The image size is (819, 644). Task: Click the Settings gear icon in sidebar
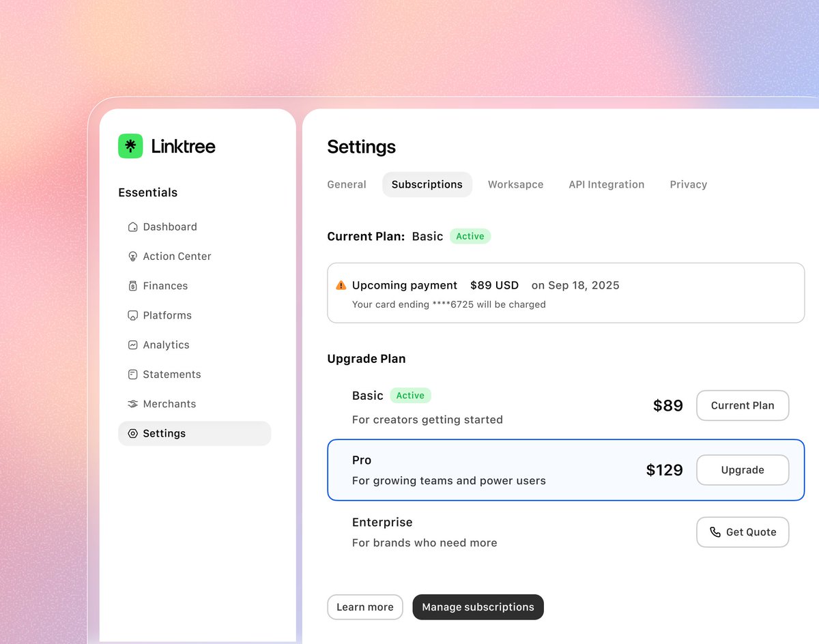pyautogui.click(x=133, y=434)
